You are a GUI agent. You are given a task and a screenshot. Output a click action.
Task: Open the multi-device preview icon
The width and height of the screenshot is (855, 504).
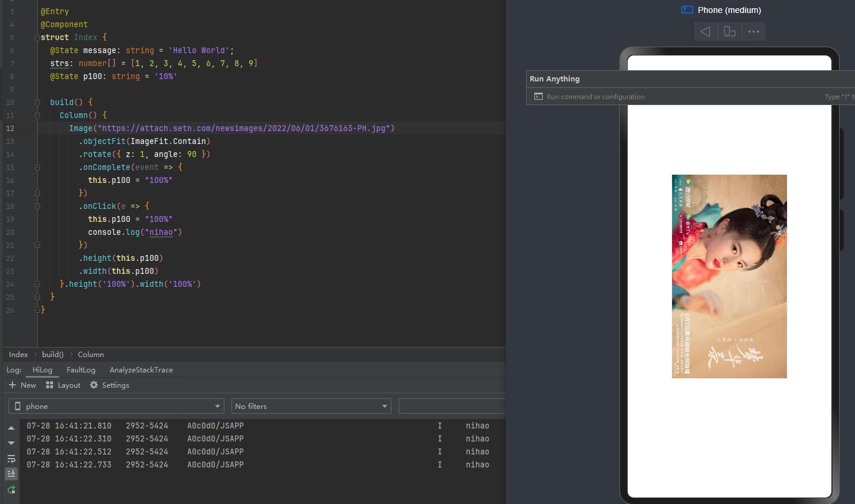(730, 31)
